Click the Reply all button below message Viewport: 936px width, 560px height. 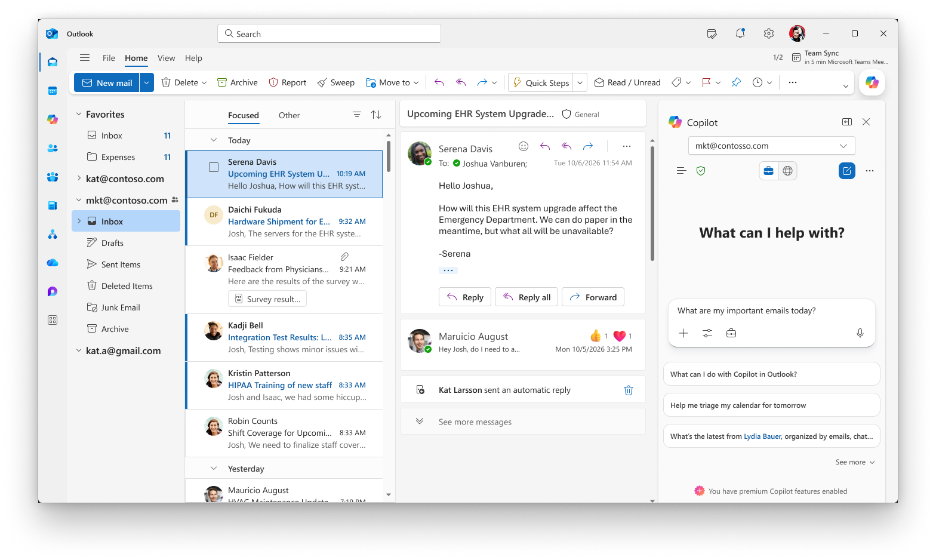(x=526, y=297)
